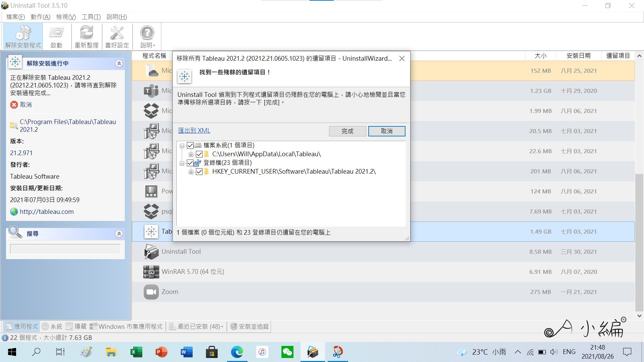
Task: Click the 安裝並追蹤 button
Action: [250, 326]
